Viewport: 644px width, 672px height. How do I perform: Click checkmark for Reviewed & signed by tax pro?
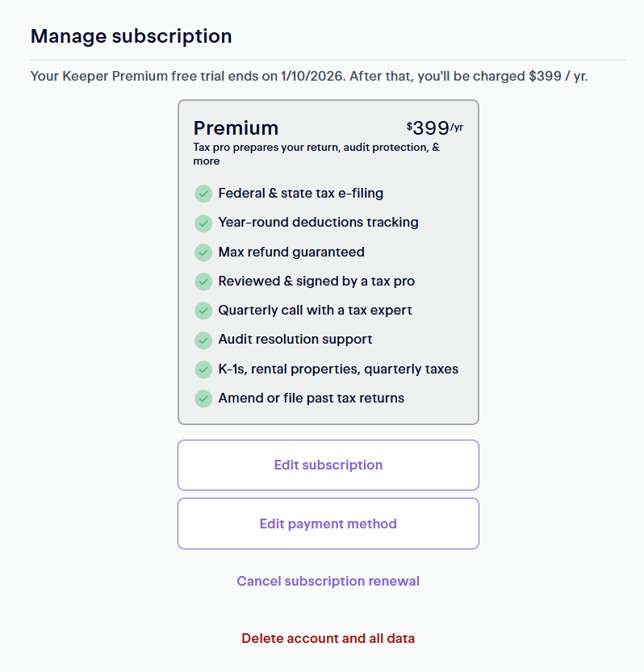point(203,282)
